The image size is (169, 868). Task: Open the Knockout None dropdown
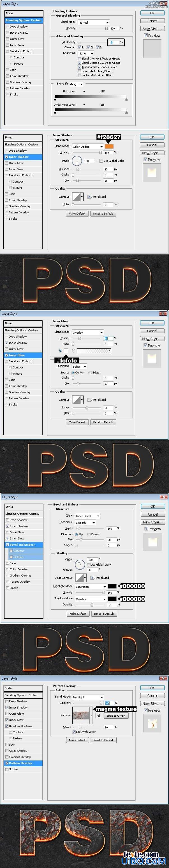86,53
